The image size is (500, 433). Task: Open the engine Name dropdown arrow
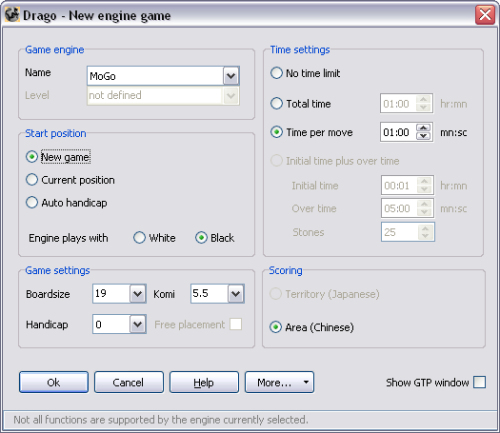point(231,76)
